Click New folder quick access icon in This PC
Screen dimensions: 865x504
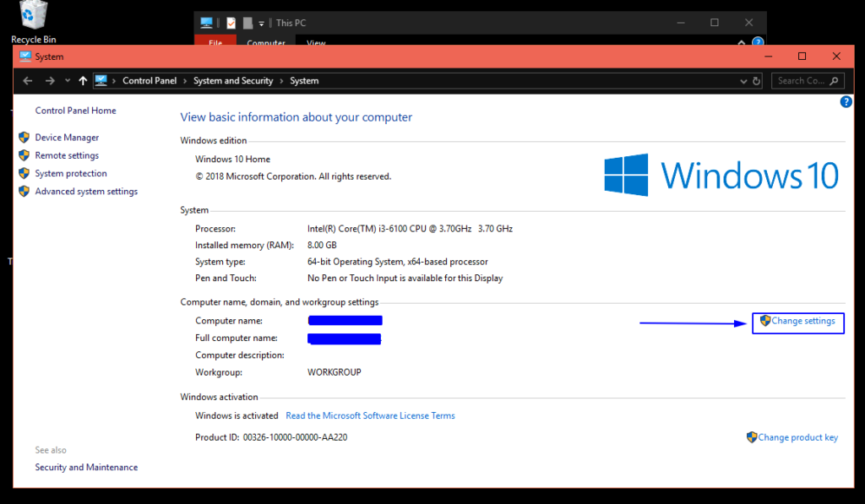[x=248, y=23]
